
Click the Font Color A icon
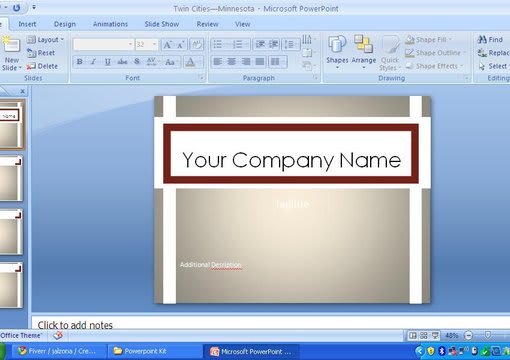(x=190, y=62)
